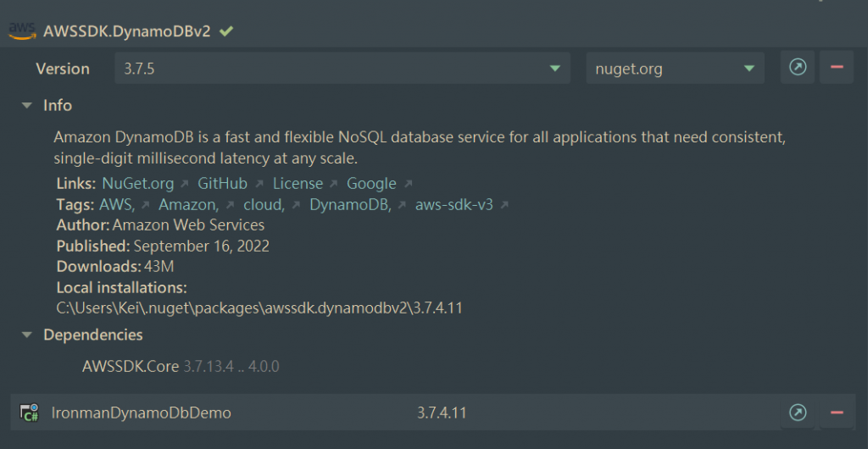Select the AWSSDK.Core dependency entry
Screen dimensions: 868x449
pos(131,367)
